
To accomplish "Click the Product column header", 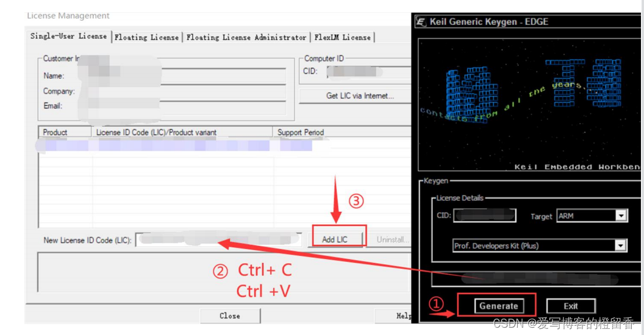I will (65, 132).
